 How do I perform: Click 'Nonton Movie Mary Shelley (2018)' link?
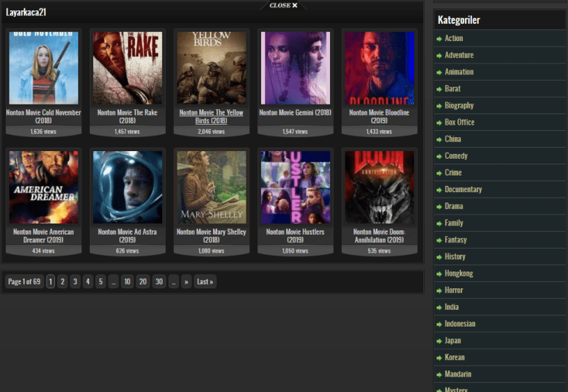coord(211,235)
